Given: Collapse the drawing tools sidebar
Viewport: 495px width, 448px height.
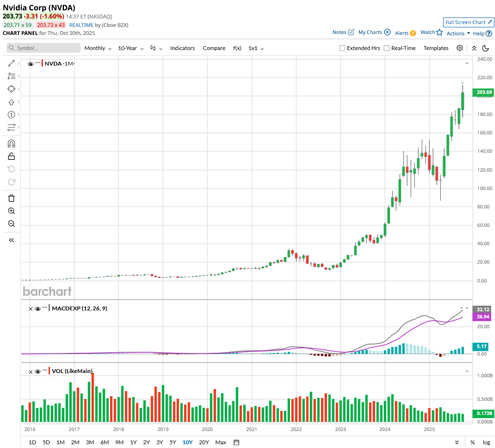Looking at the screenshot, I should pyautogui.click(x=11, y=240).
